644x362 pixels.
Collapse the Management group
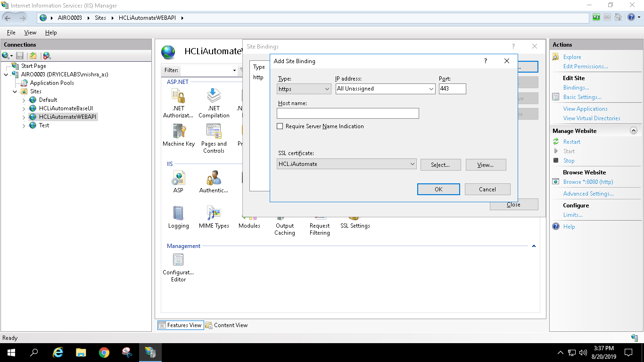pos(534,246)
